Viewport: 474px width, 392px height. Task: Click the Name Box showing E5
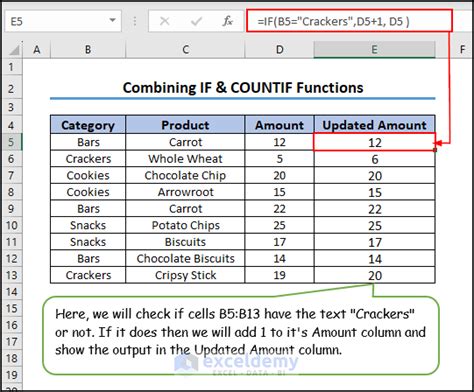63,21
